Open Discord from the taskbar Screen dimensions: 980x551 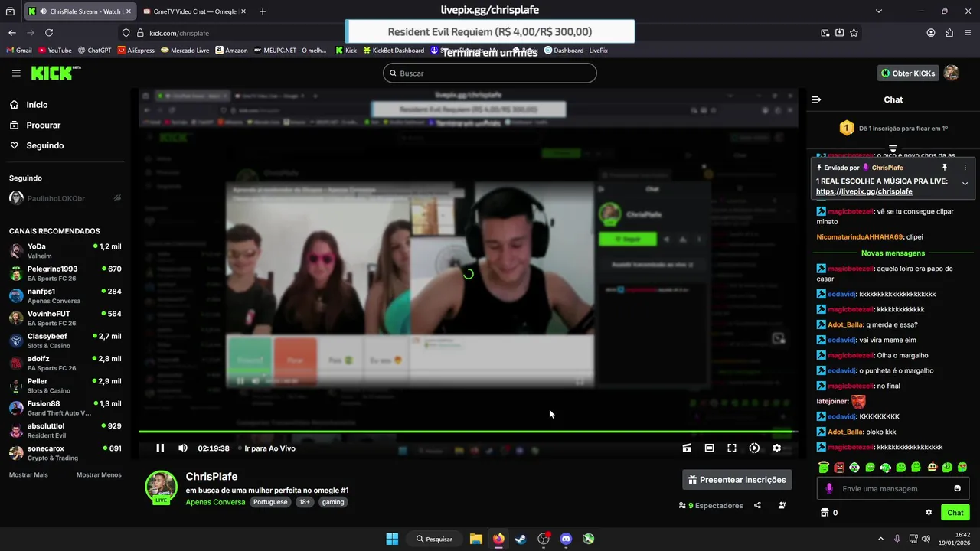coord(566,539)
